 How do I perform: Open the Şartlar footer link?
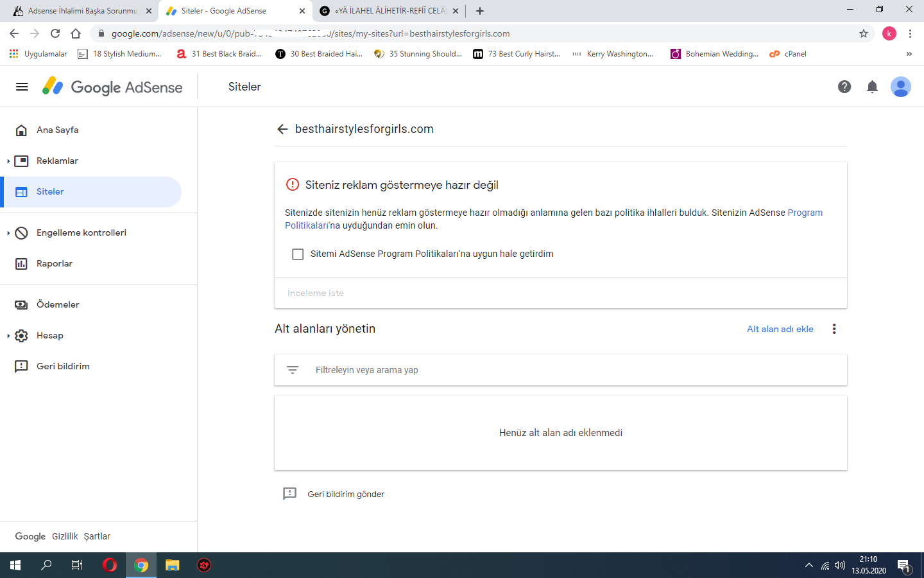[x=97, y=536]
